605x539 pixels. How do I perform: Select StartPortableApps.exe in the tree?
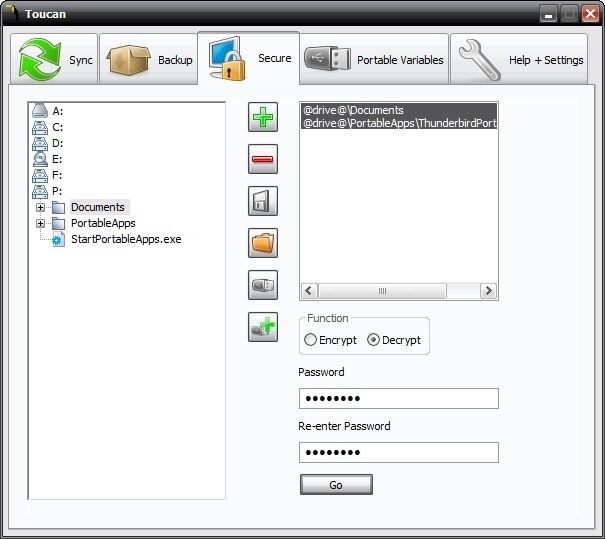point(126,239)
